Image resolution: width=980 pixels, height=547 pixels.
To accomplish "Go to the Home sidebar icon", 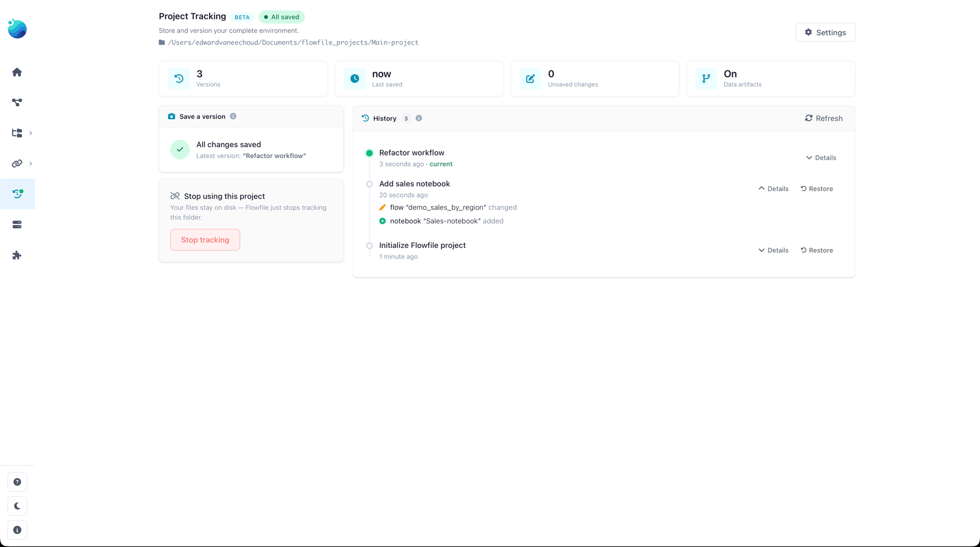I will pyautogui.click(x=17, y=72).
